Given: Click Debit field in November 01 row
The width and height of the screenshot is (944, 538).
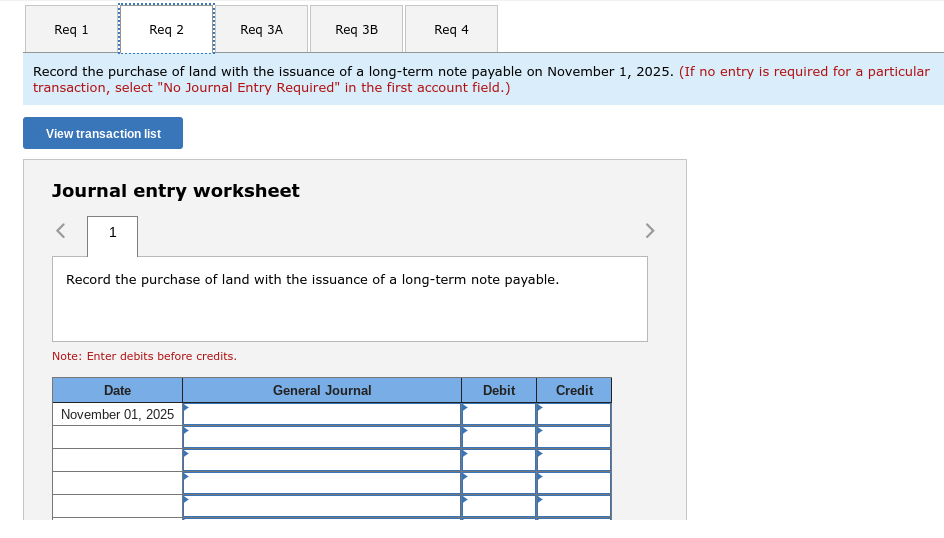Looking at the screenshot, I should click(498, 414).
